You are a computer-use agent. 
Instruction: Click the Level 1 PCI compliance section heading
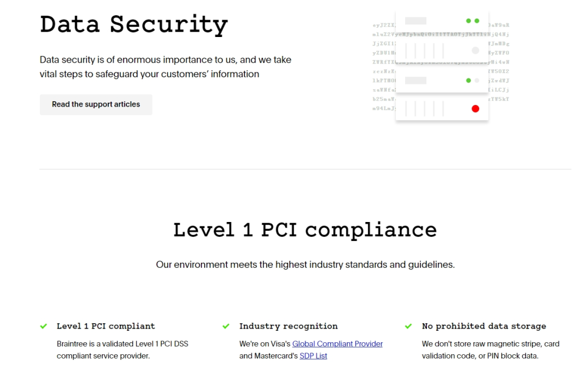pos(305,230)
